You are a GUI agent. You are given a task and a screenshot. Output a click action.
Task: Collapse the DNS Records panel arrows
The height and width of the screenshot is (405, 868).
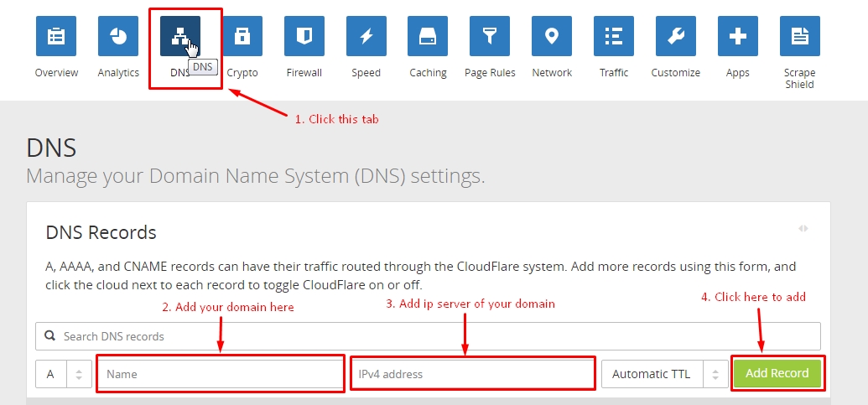803,229
